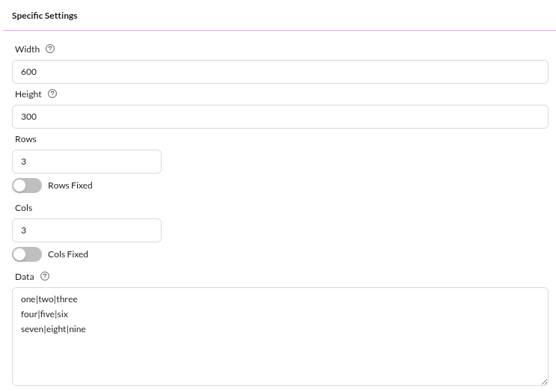
Task: Open the Data help tooltip icon
Action: point(45,276)
